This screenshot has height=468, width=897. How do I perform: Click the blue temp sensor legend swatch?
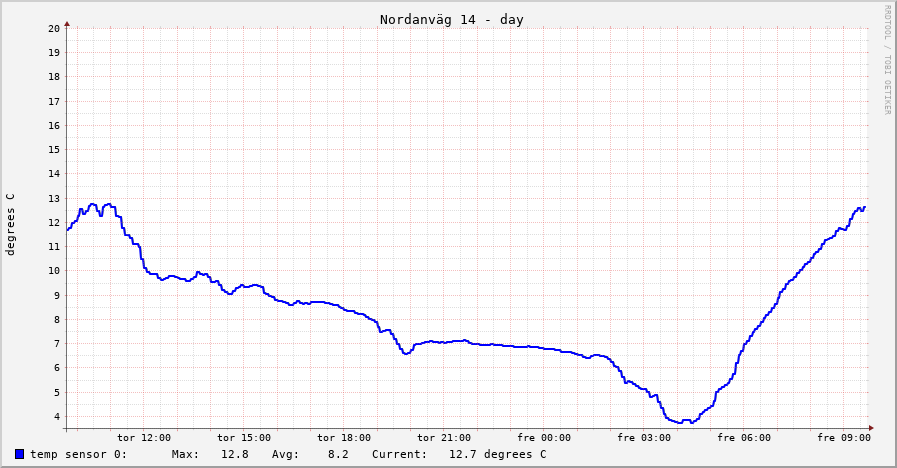(19, 454)
